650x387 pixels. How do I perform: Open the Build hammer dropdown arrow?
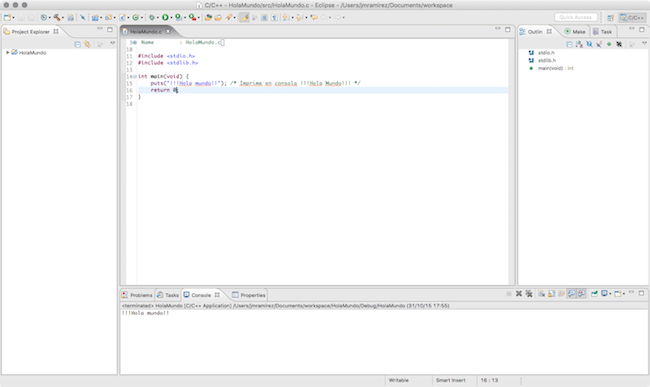click(63, 18)
